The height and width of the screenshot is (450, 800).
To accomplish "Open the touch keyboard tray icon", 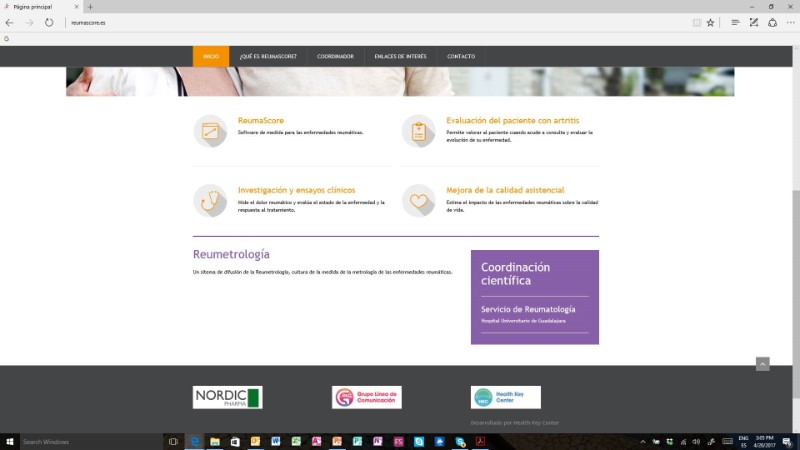I will point(728,442).
